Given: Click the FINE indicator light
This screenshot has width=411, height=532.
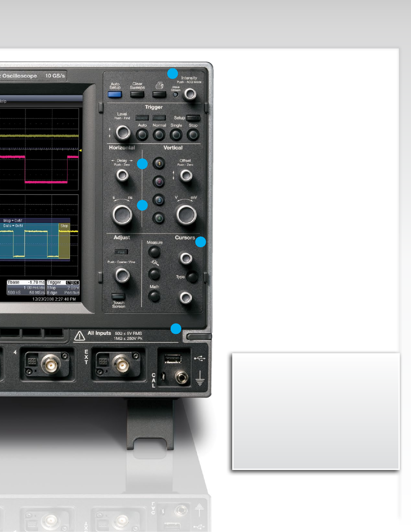Looking at the screenshot, I should point(121,252).
